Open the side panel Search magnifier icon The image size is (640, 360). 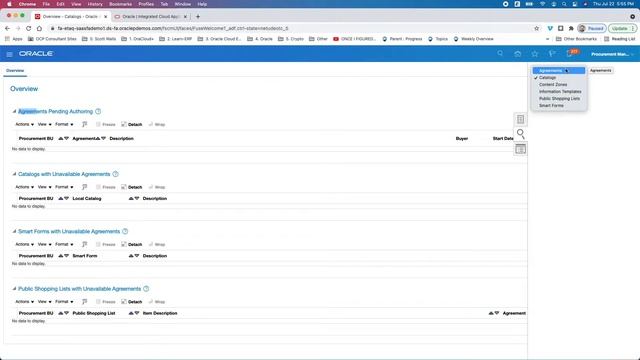(520, 134)
